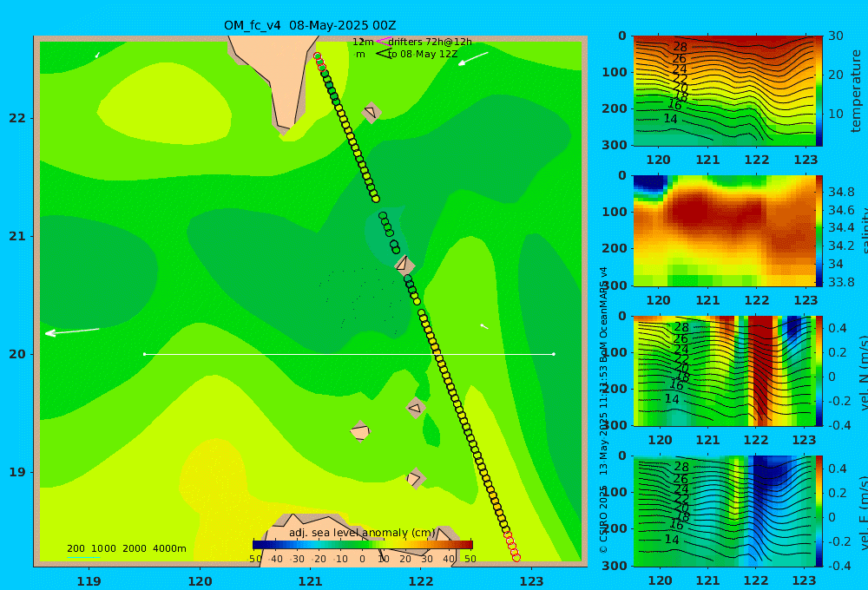Click the temperature color bar
Image resolution: width=868 pixels, height=590 pixels.
(x=819, y=91)
